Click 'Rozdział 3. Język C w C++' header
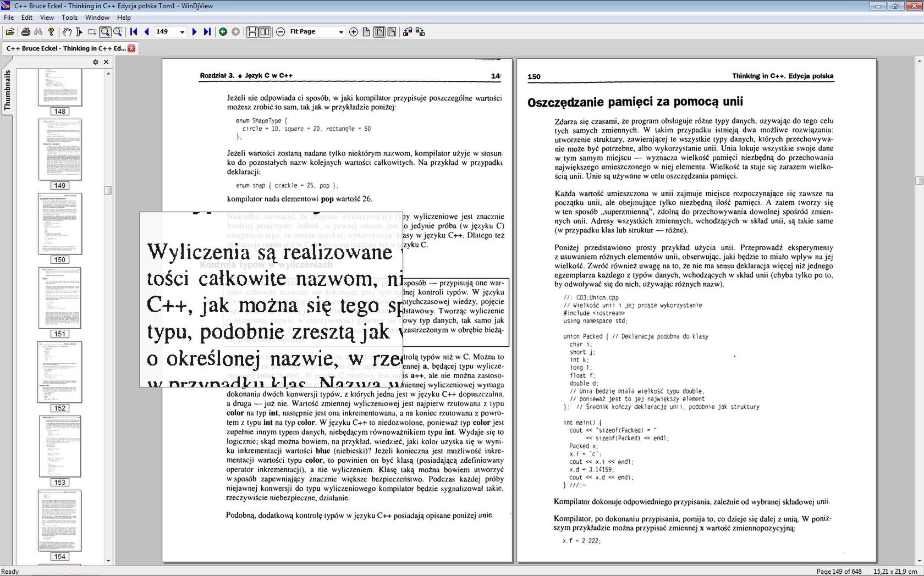Viewport: 924px width, 576px height. [x=246, y=76]
